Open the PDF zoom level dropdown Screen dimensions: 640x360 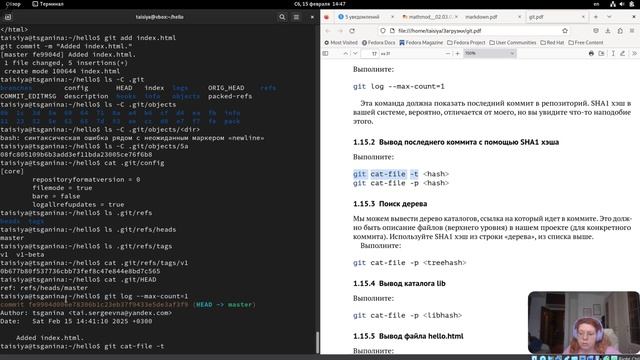coord(489,53)
